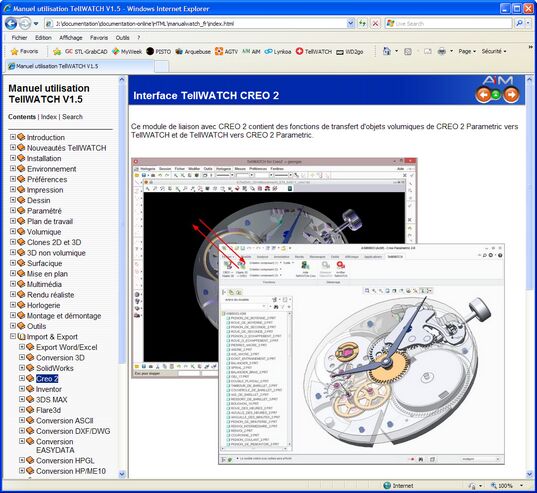Screen dimensions: 537x493
Task: Open the 3DS MAX topic
Action: pos(52,400)
